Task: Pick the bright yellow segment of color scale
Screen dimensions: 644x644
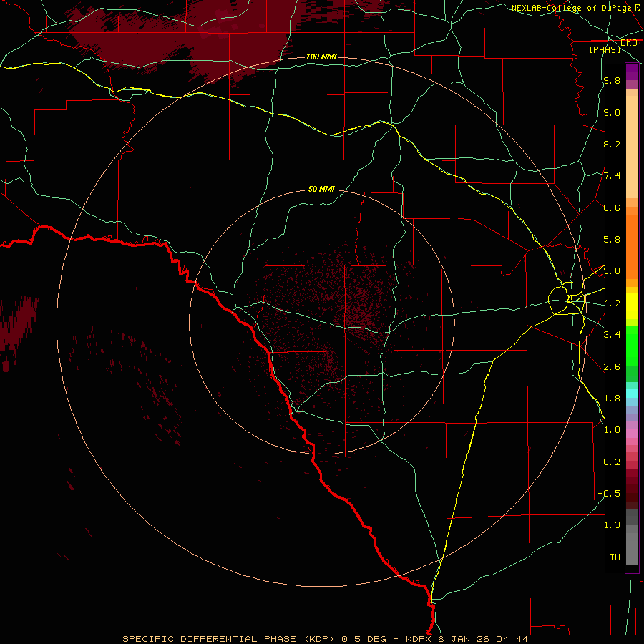Action: 632,306
